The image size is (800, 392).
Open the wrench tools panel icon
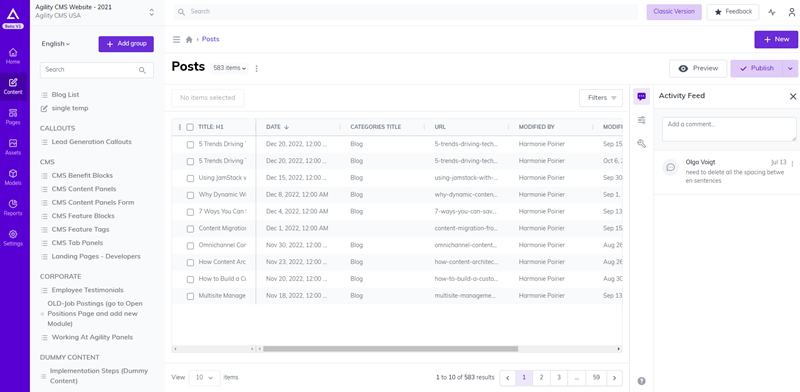[641, 144]
